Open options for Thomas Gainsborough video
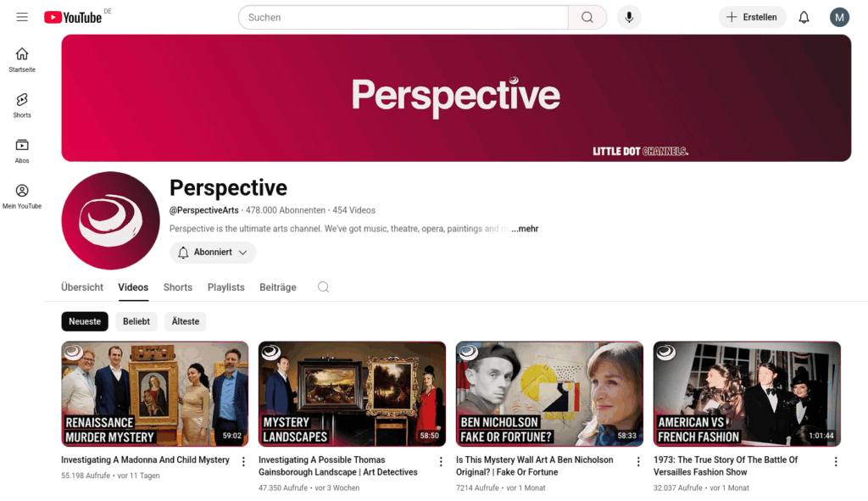 tap(441, 461)
